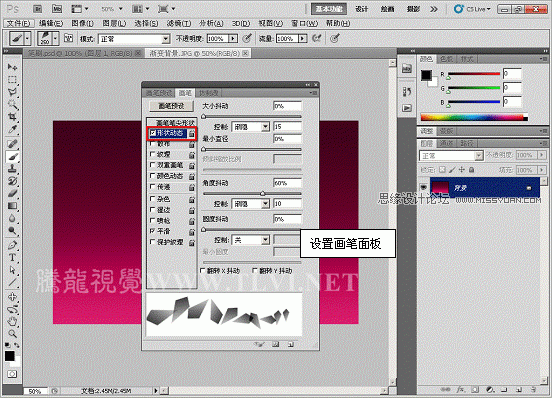Delete layer with trash icon
The height and width of the screenshot is (398, 552).
click(x=534, y=390)
